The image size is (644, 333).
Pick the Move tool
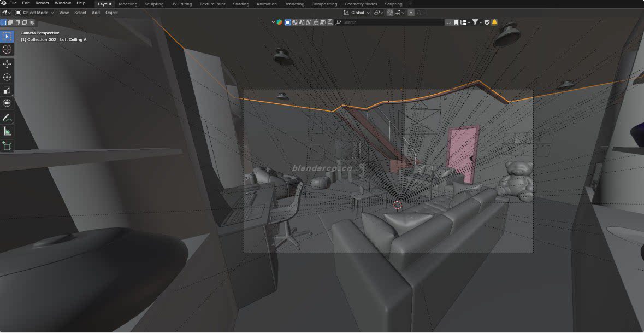(x=7, y=64)
